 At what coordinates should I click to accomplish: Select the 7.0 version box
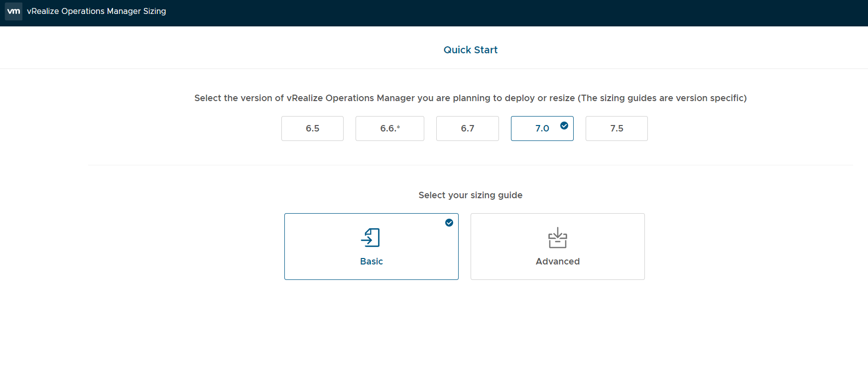click(x=542, y=129)
